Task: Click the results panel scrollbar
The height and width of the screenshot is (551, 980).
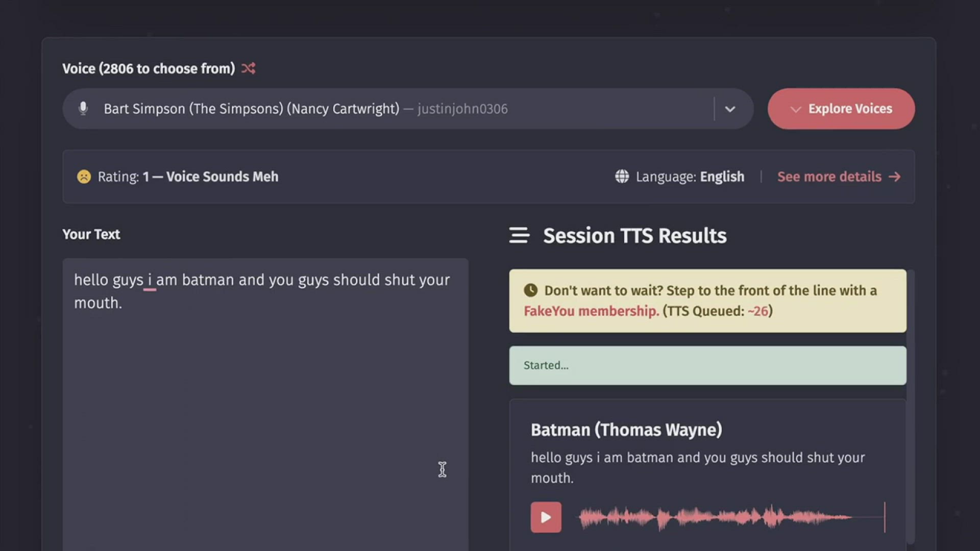Action: 911,407
